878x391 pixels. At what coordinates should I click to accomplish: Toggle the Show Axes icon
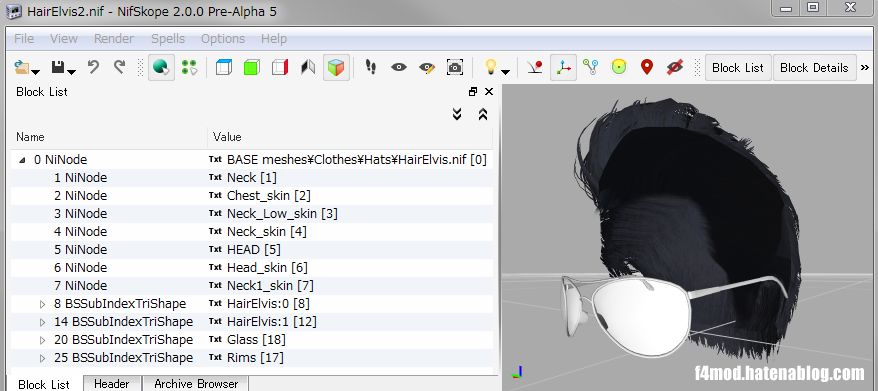pyautogui.click(x=563, y=68)
